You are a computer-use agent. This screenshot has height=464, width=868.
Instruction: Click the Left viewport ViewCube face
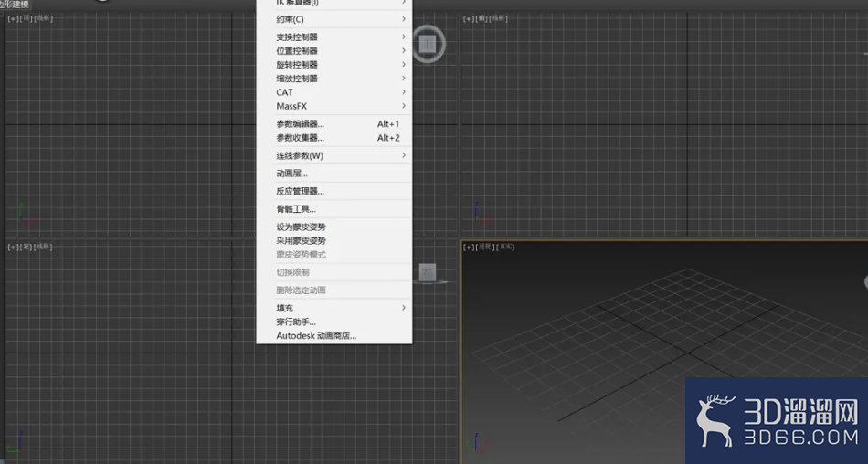pos(428,272)
